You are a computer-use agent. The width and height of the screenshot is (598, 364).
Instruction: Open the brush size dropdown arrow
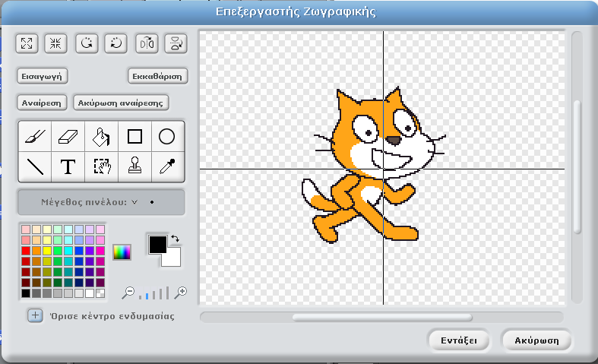(134, 202)
